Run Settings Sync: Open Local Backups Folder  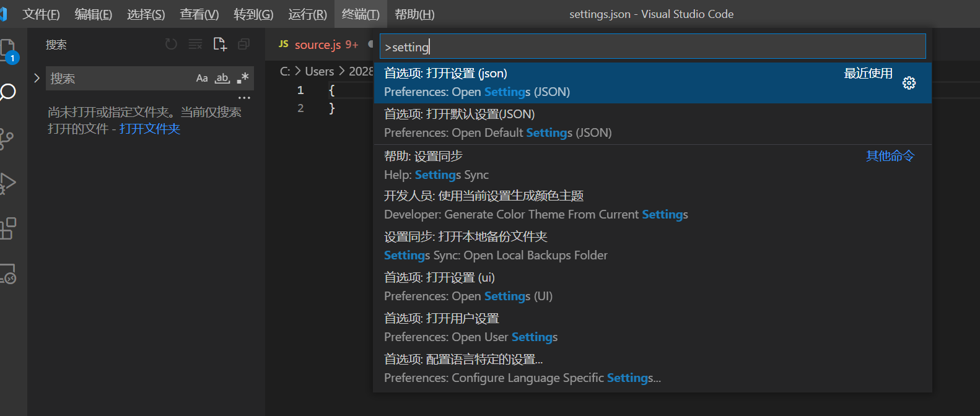(x=652, y=246)
